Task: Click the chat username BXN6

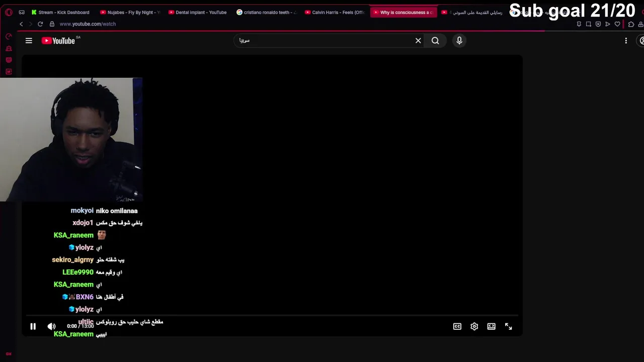Action: tap(85, 297)
